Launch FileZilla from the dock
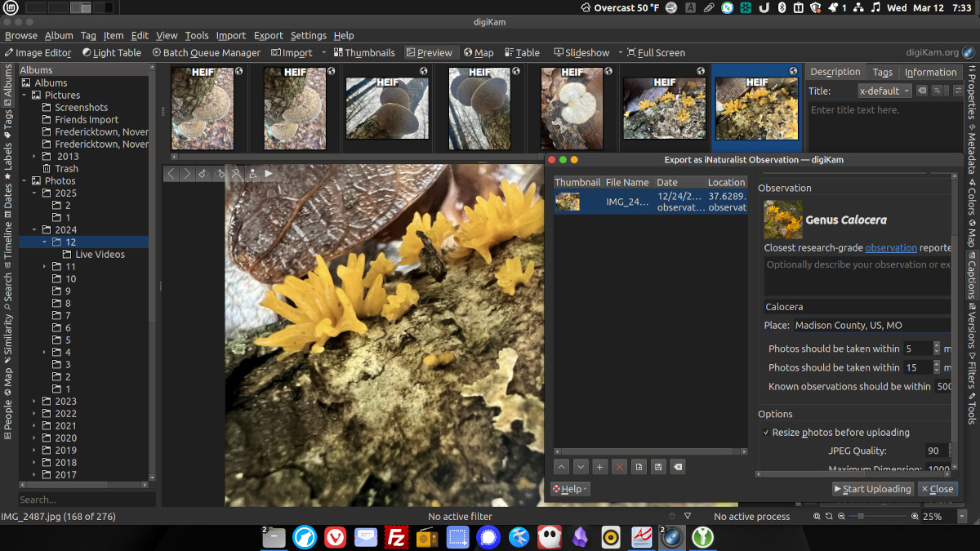Viewport: 980px width, 551px height. (396, 536)
